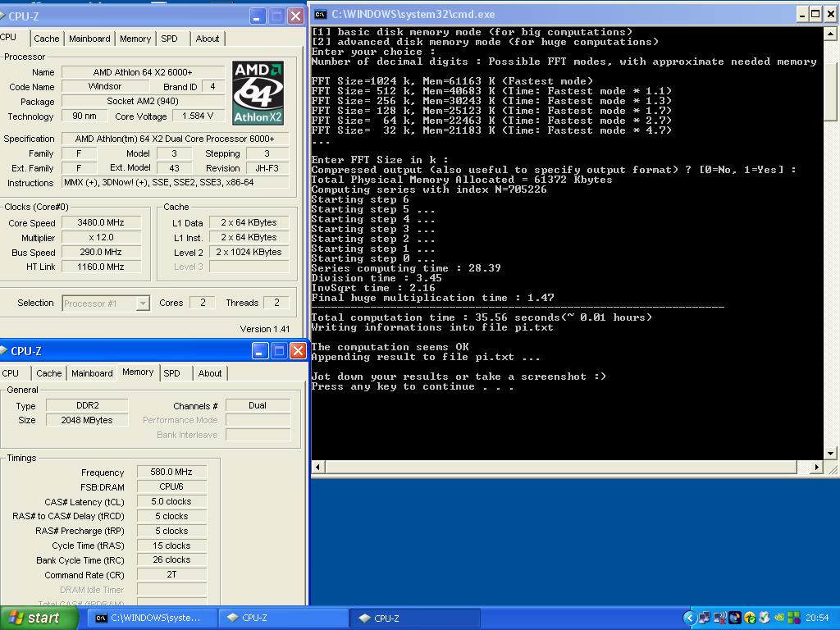Viewport: 840px width, 630px height.
Task: Click the Level 2 value '2 x 1024 KBytes'
Action: point(249,252)
